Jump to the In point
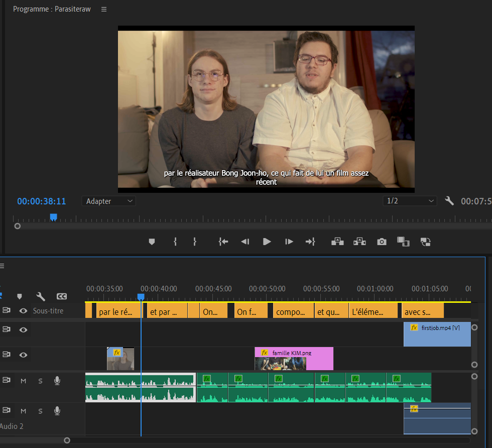The image size is (492, 448). (x=223, y=242)
